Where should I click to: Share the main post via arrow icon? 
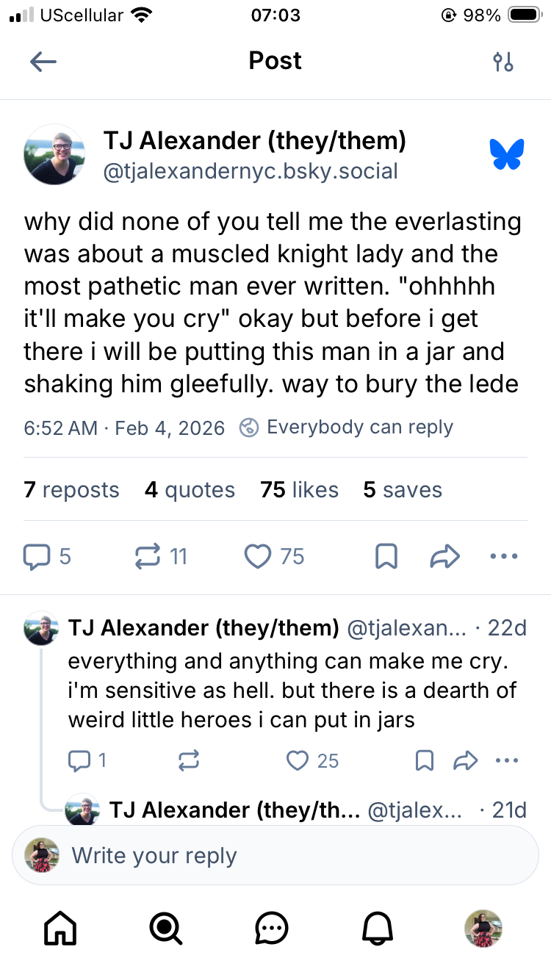tap(444, 557)
